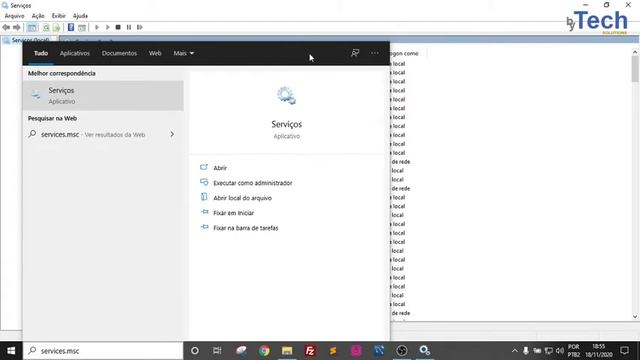The height and width of the screenshot is (360, 640).
Task: Click the Serviços gears icon on taskbar
Action: point(424,351)
